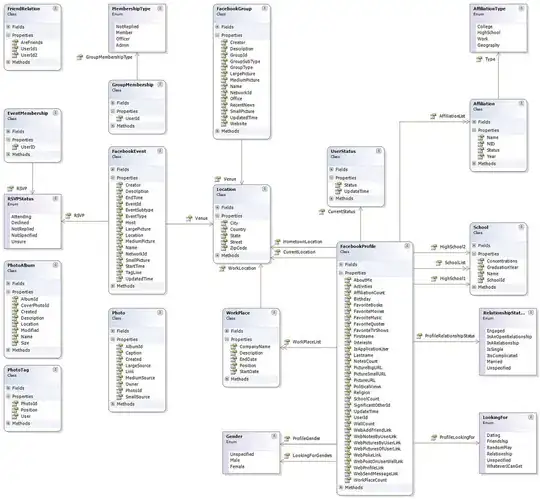Expand the Fields section of FriendRelation
Viewport: 540px width, 499px height.
(8, 27)
